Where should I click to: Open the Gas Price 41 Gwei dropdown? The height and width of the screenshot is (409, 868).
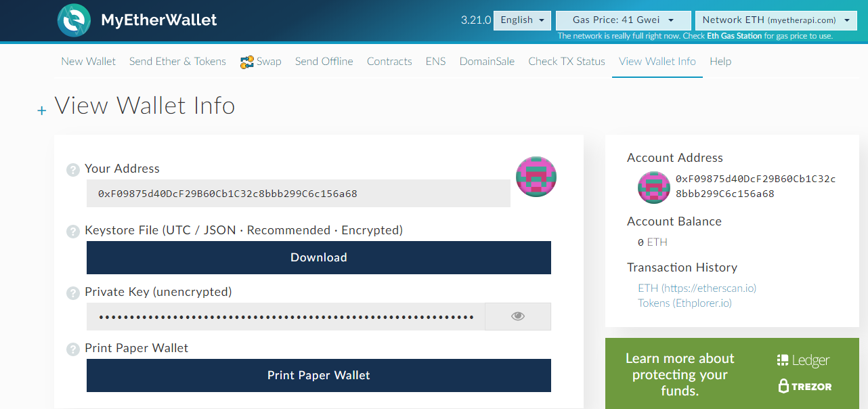(x=624, y=20)
